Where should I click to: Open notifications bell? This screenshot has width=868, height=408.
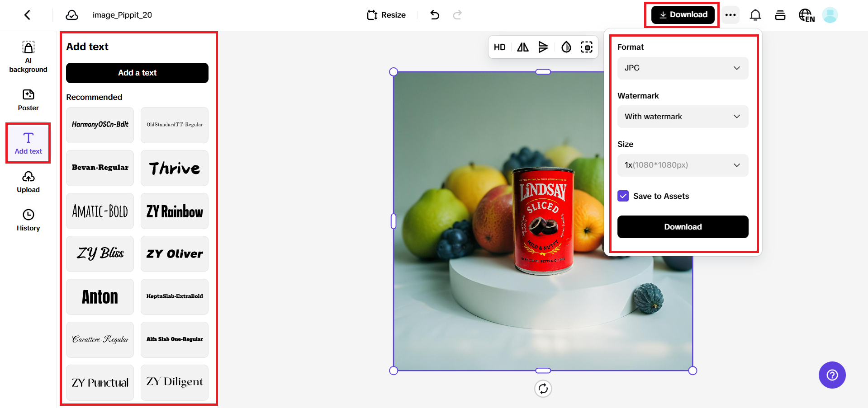pos(755,15)
